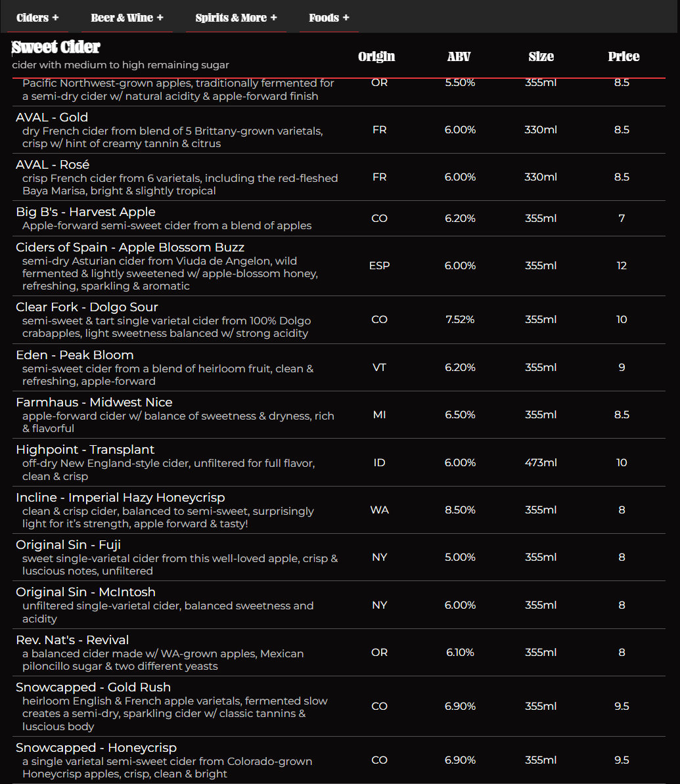Pick Farmhaus - Midwest Nice cider
This screenshot has width=680, height=784.
click(94, 403)
